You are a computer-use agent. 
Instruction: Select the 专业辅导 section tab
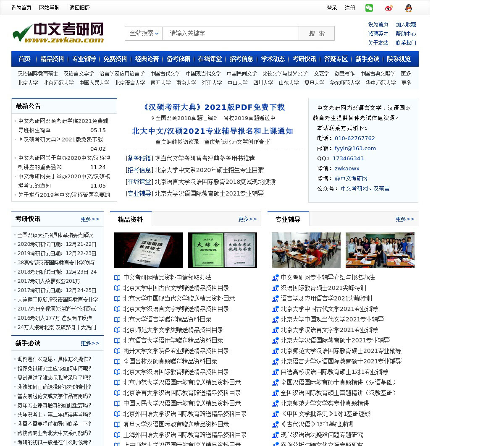(288, 219)
